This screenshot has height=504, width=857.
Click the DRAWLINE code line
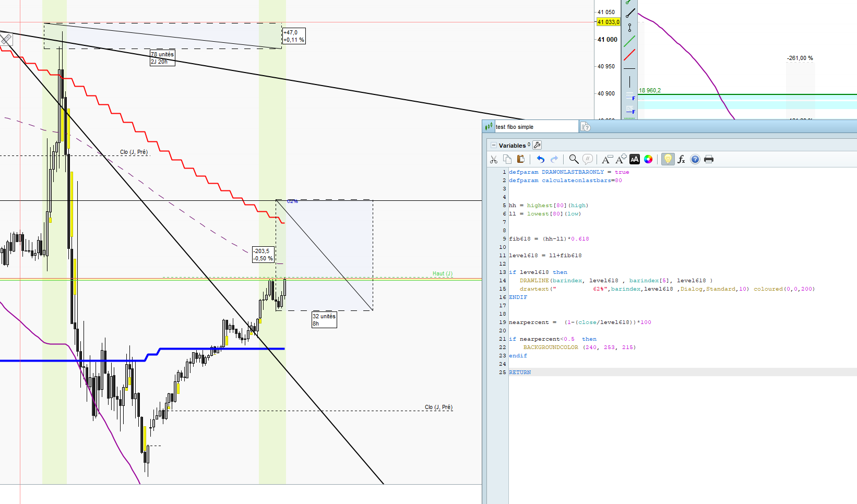coord(616,281)
